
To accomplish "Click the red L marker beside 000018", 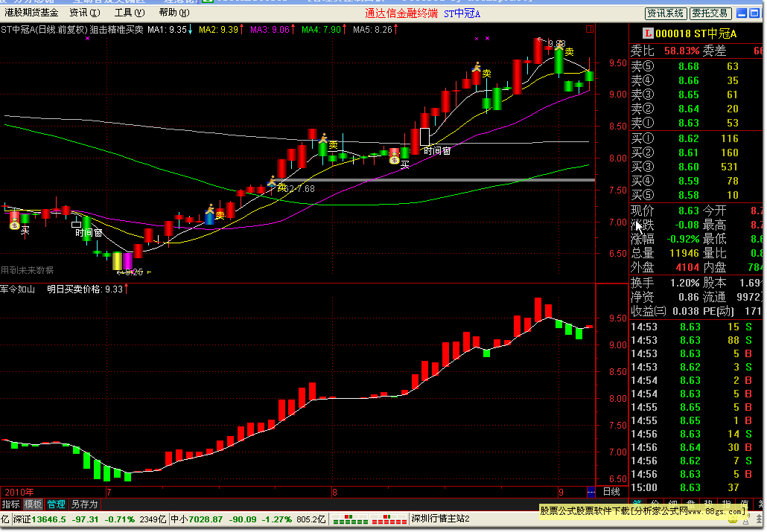I will tap(648, 33).
